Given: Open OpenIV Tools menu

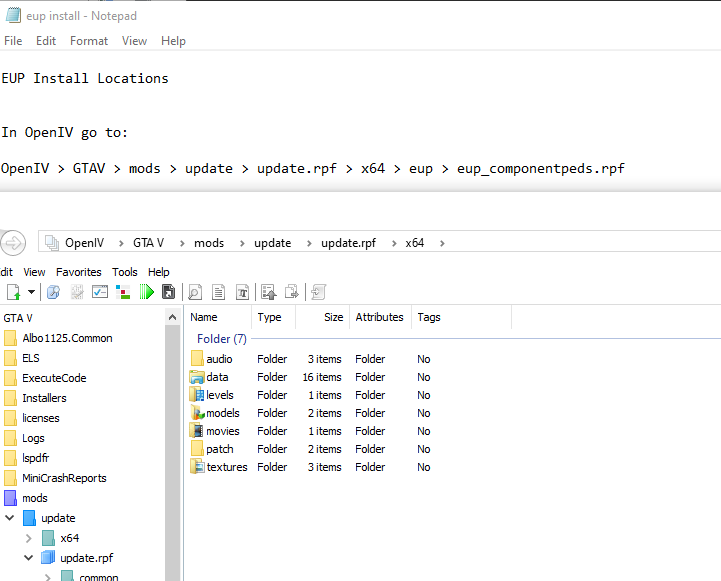Looking at the screenshot, I should [125, 272].
